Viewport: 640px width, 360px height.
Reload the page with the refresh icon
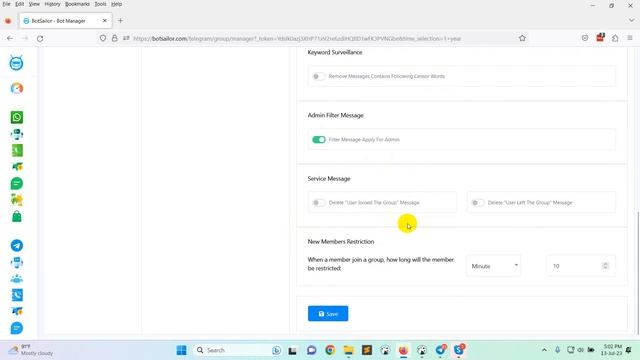[x=40, y=38]
